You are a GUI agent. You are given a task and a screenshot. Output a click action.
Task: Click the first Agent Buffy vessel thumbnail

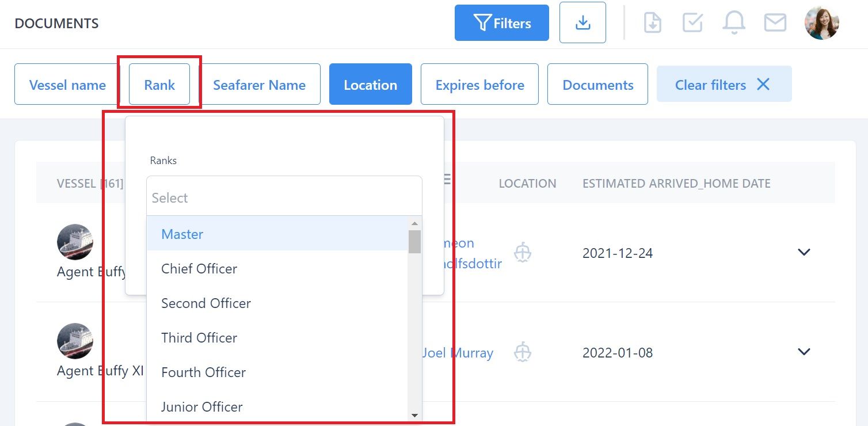pos(75,242)
